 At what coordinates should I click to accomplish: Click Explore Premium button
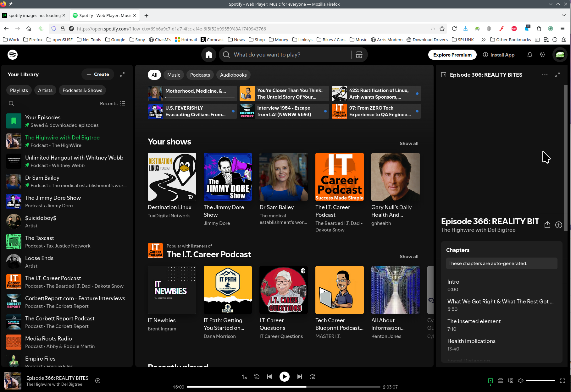[452, 55]
